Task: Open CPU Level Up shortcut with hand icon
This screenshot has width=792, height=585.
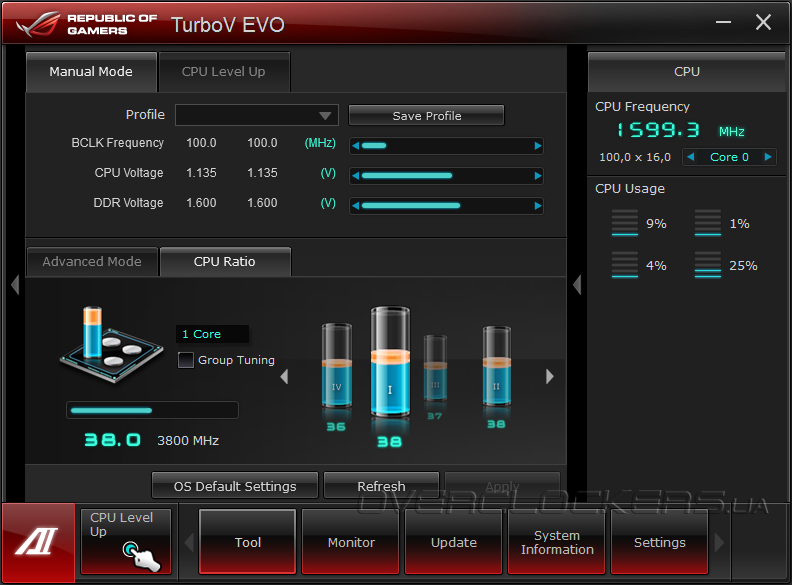Action: (x=126, y=542)
